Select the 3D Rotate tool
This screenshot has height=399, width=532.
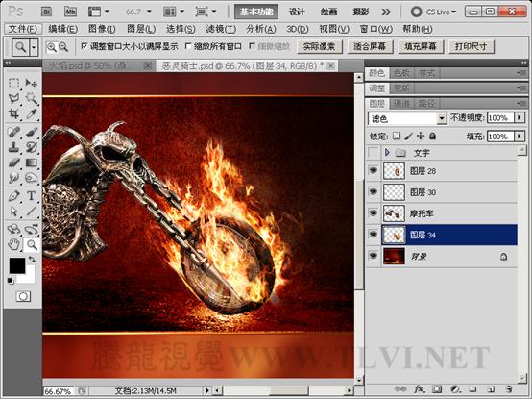coord(13,229)
